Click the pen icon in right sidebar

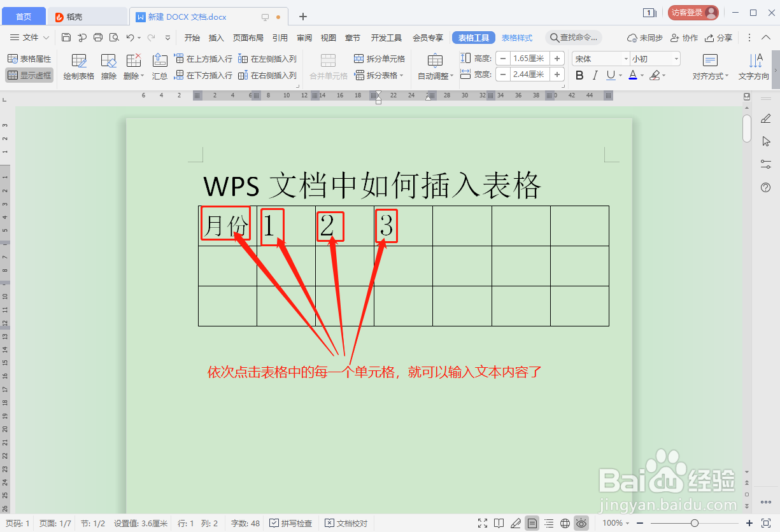(766, 118)
